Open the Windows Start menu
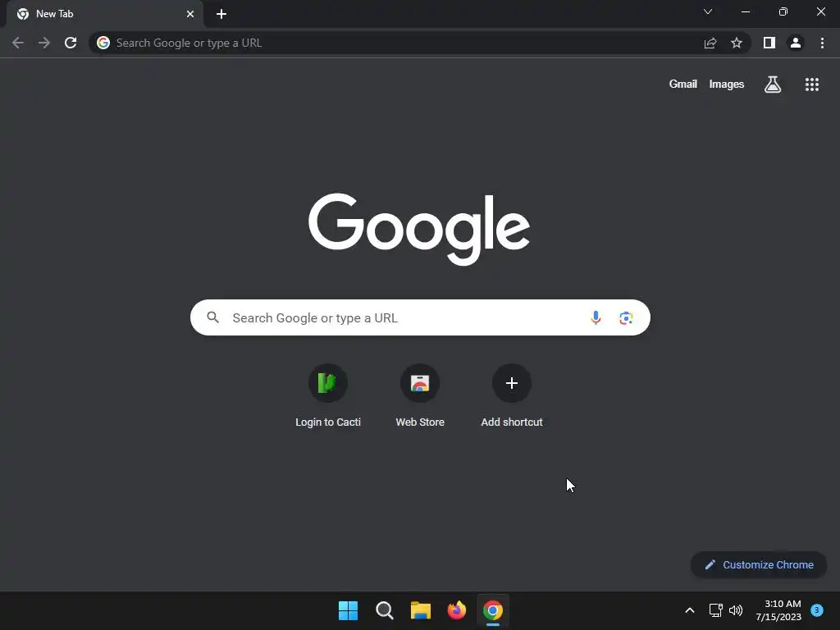Screen dimensions: 840x630 (x=348, y=610)
